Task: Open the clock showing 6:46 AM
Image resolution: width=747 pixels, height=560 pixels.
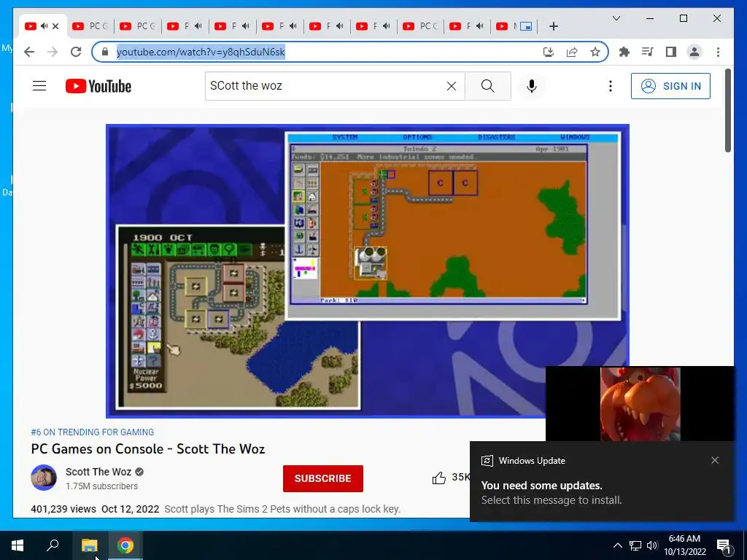Action: tap(684, 545)
